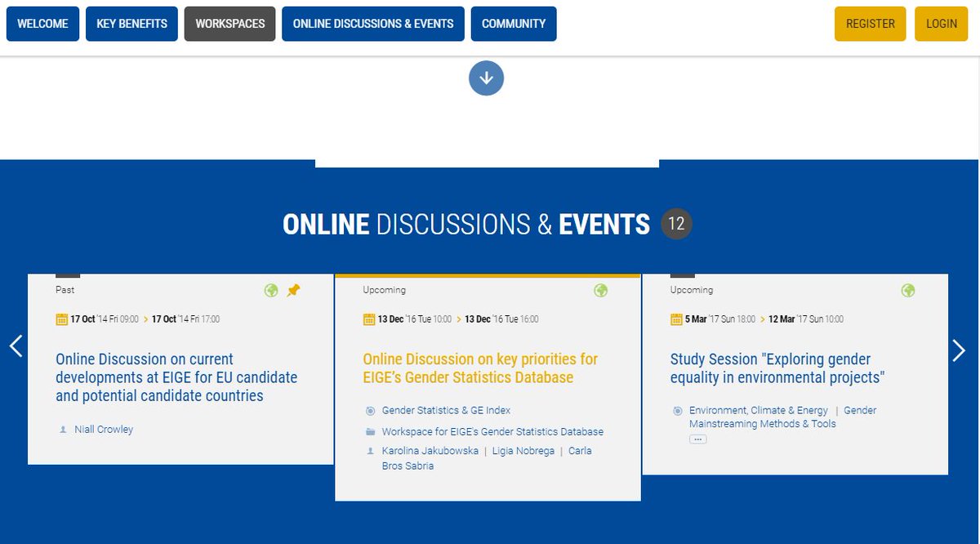Screen dimensions: 980x544
Task: Click calendar icon beside 5 Mar '17 date
Action: (x=676, y=319)
